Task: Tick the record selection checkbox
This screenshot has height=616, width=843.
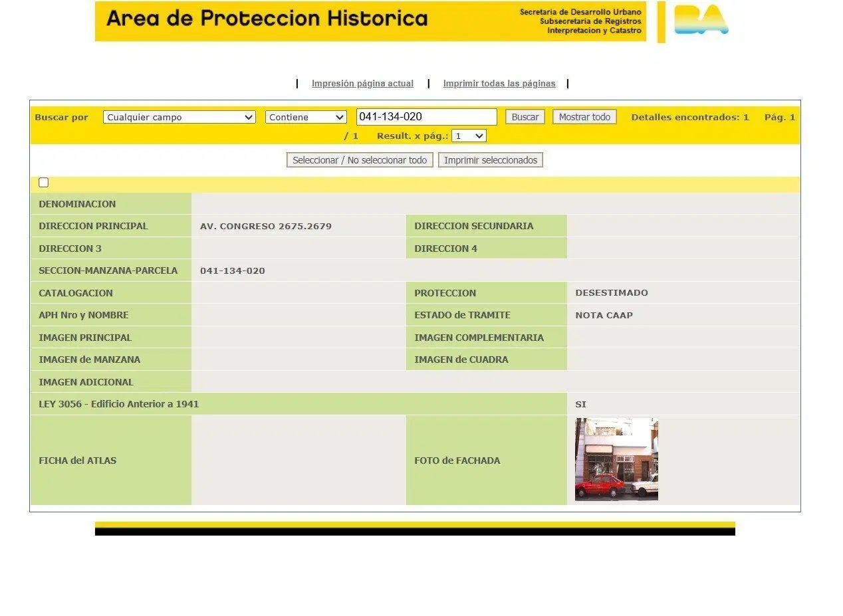Action: tap(44, 183)
